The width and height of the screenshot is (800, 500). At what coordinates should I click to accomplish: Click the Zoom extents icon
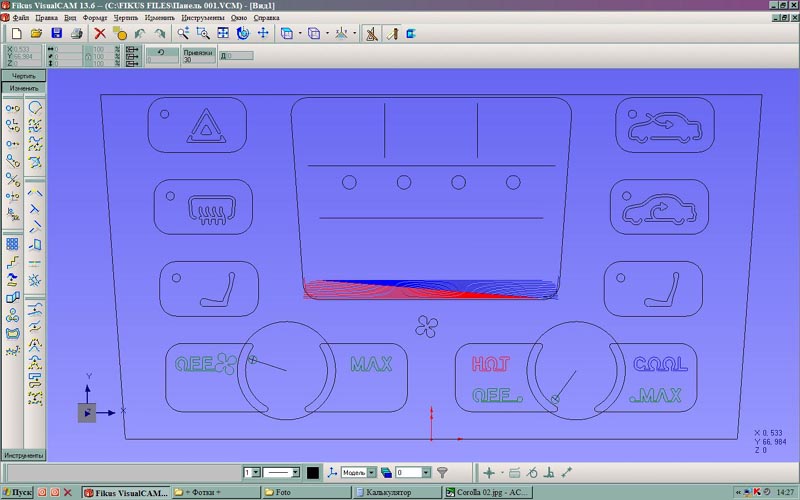[x=223, y=34]
